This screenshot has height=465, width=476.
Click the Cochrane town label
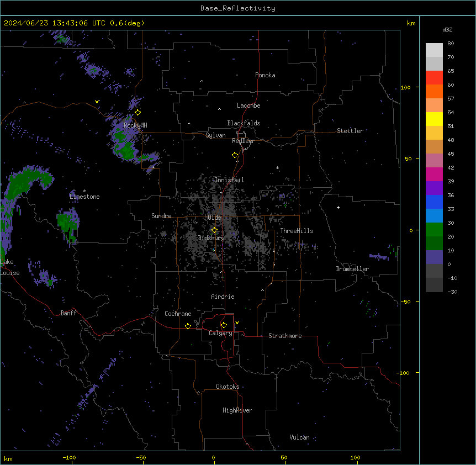pyautogui.click(x=178, y=314)
